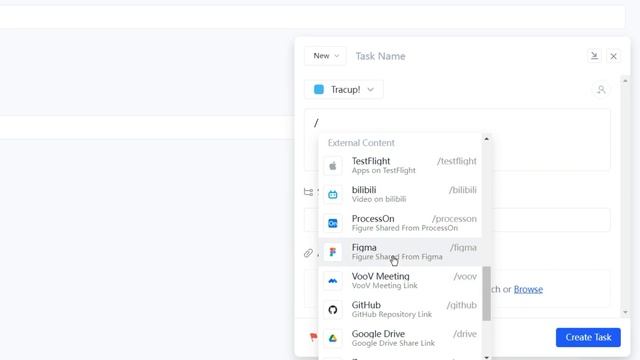The height and width of the screenshot is (360, 640).
Task: Click the subtask hierarchy icon
Action: pos(308,192)
